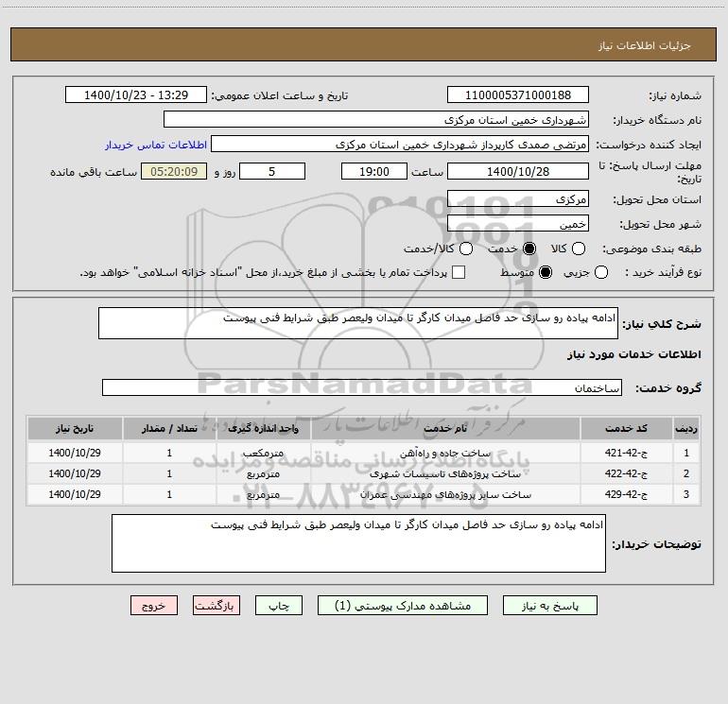Screen dimensions: 728x704
Task: Click the واحد اندازه گیری column header
Action: pyautogui.click(x=263, y=428)
